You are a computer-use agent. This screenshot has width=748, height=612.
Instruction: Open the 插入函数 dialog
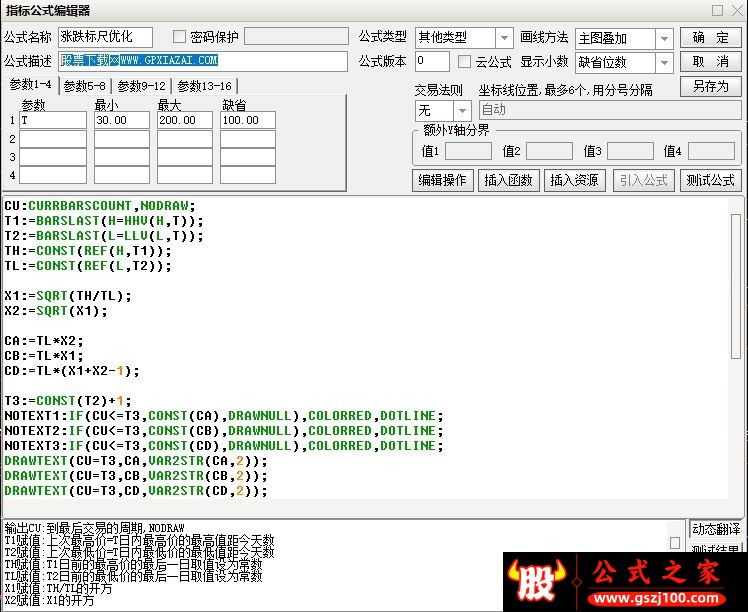pos(509,180)
